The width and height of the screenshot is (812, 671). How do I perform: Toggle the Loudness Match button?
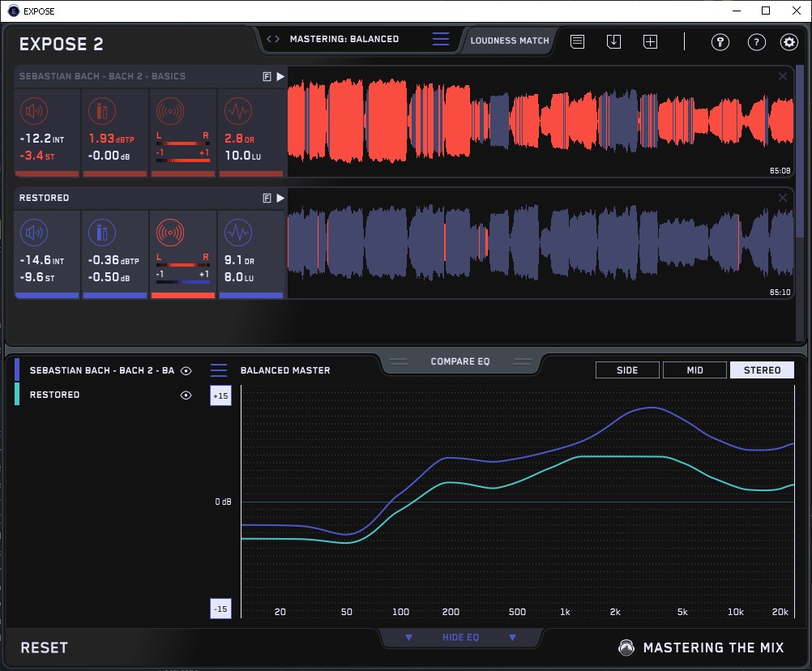[x=510, y=40]
